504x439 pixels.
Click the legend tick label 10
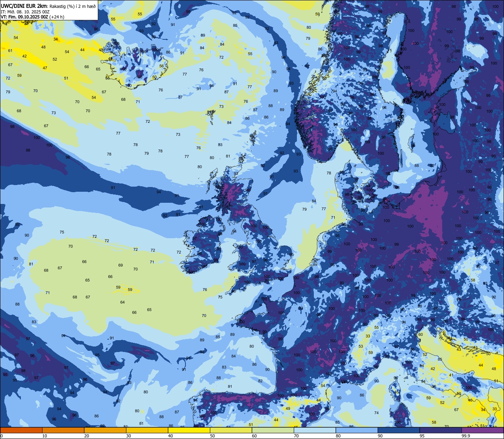coord(44,436)
